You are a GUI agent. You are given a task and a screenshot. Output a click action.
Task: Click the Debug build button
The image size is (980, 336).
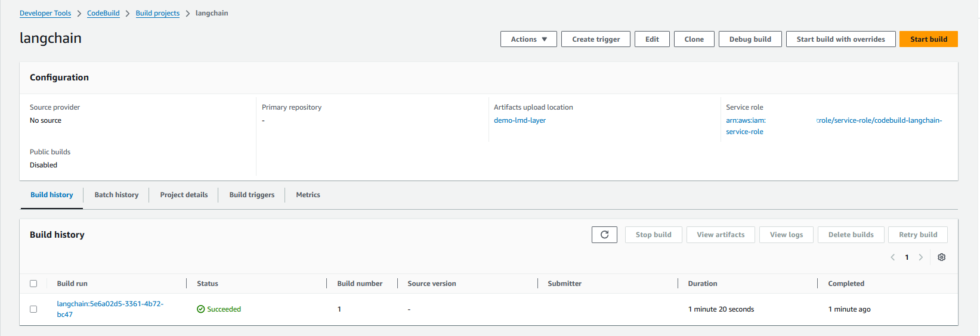point(750,39)
